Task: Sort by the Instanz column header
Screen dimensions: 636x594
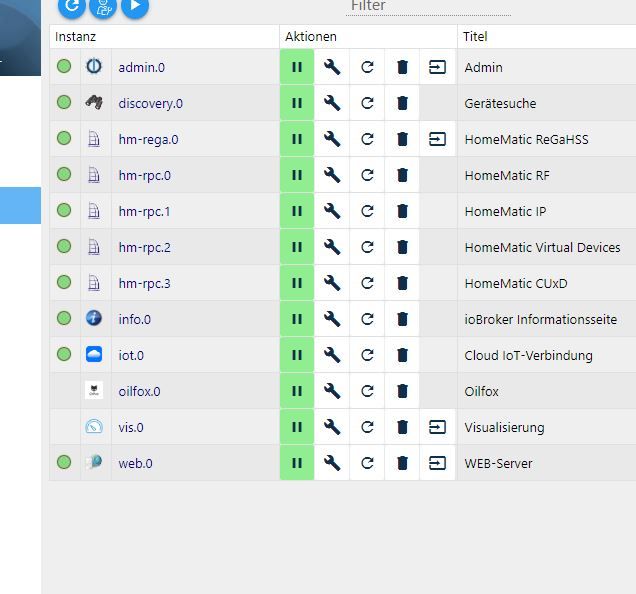Action: [x=76, y=36]
